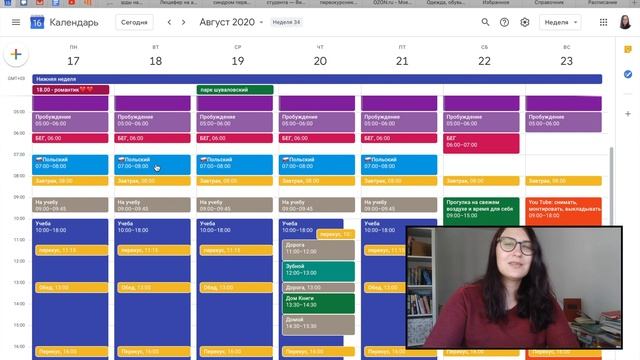Image resolution: width=640 pixels, height=360 pixels.
Task: Open Thursday's На учебу event
Action: (x=317, y=205)
